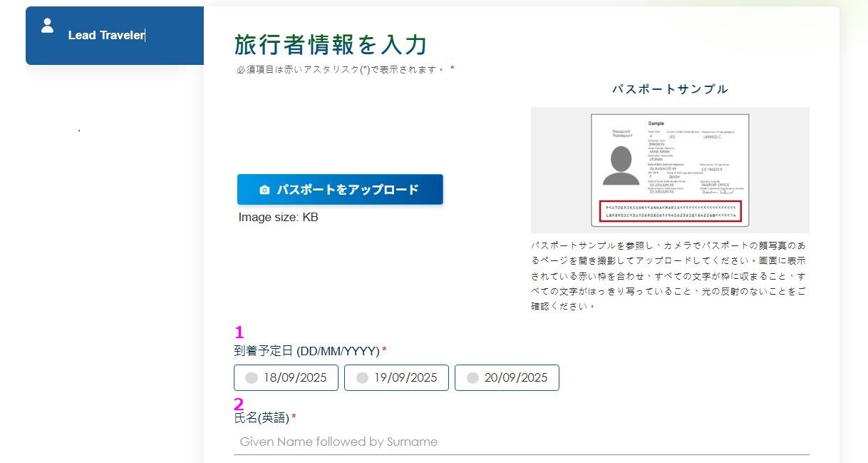Open the passport sample image

(x=670, y=170)
